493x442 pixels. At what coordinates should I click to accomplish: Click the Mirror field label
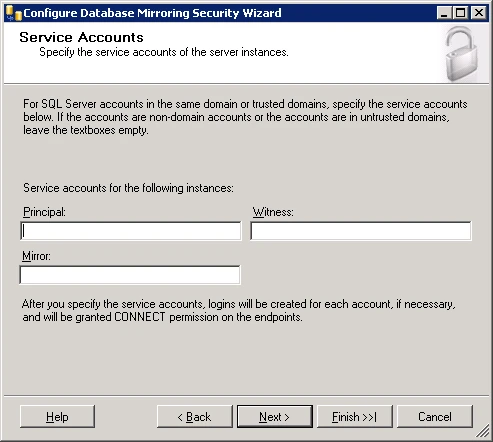click(36, 256)
